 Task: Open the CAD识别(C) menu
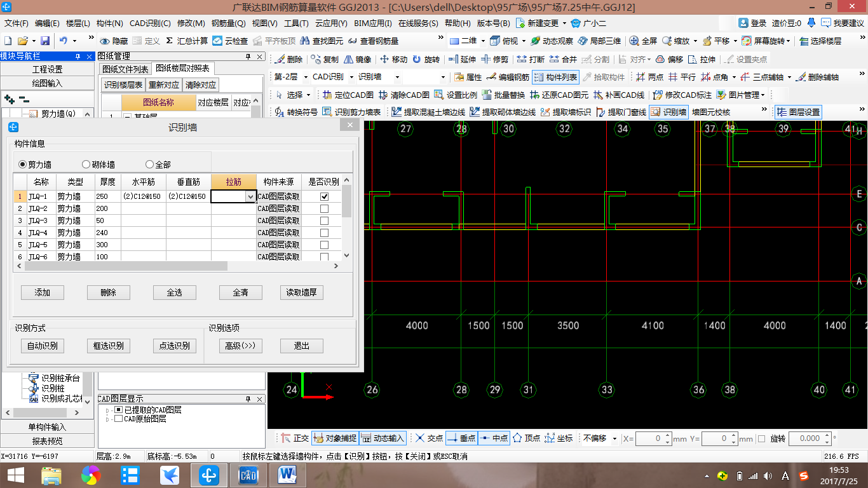click(x=150, y=23)
